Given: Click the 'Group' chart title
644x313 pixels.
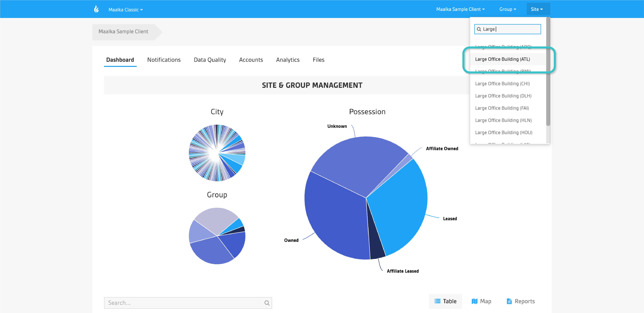Looking at the screenshot, I should [217, 195].
